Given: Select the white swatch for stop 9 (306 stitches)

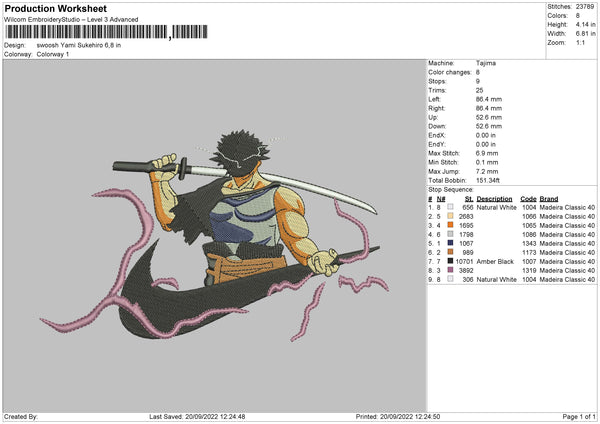Looking at the screenshot, I should (x=450, y=279).
